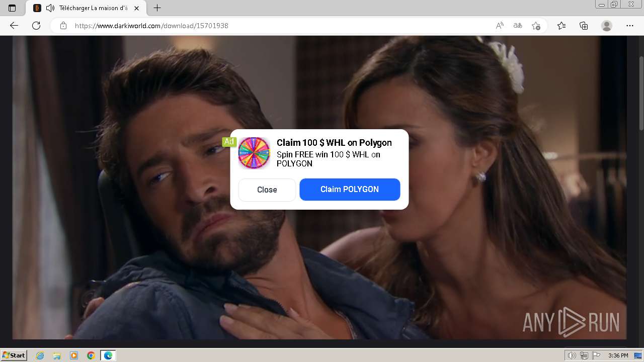The image size is (644, 362).
Task: Activate Read aloud icon
Action: click(x=500, y=26)
